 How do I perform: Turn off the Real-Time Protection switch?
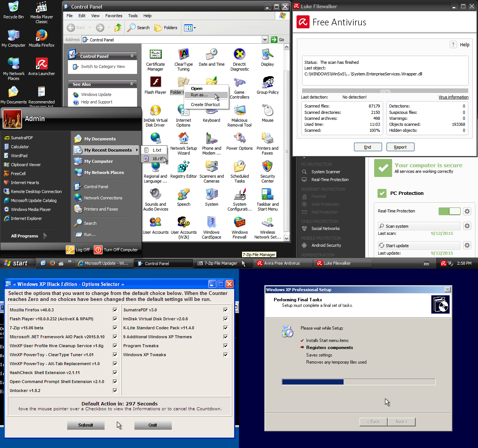450,211
